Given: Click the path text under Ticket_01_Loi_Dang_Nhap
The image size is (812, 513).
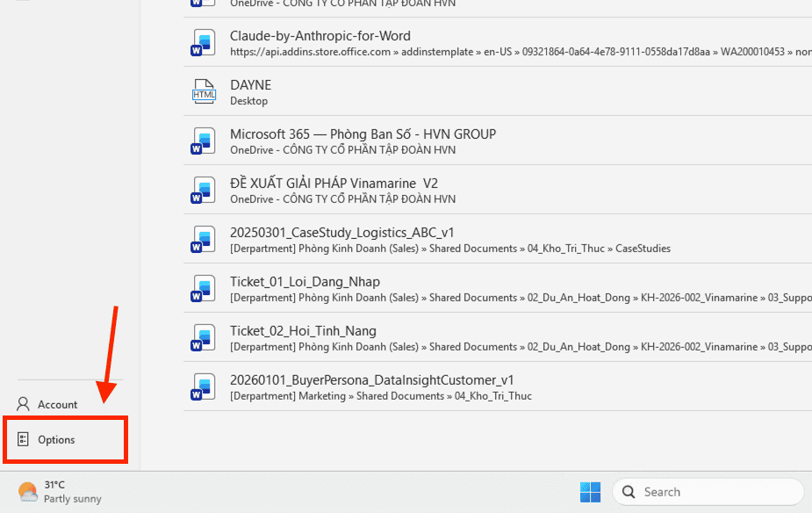Looking at the screenshot, I should pos(521,298).
